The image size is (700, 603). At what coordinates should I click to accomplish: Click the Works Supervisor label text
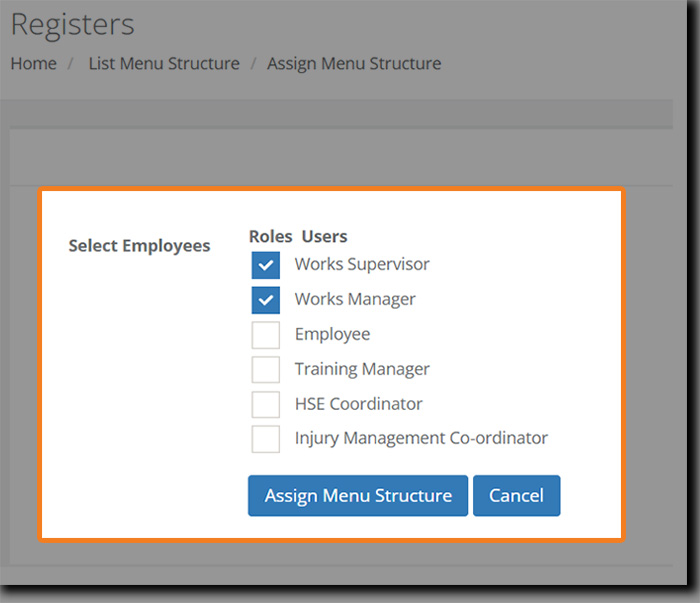(362, 265)
